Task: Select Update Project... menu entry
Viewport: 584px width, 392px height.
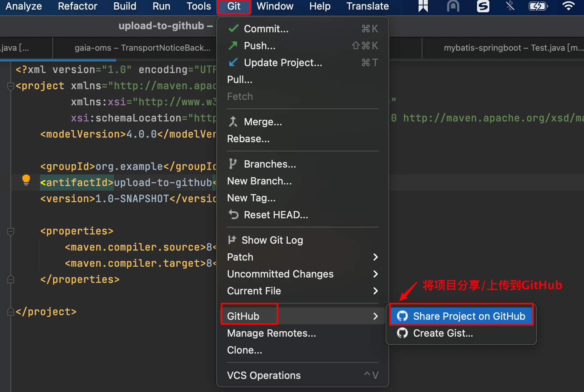Action: pyautogui.click(x=303, y=63)
